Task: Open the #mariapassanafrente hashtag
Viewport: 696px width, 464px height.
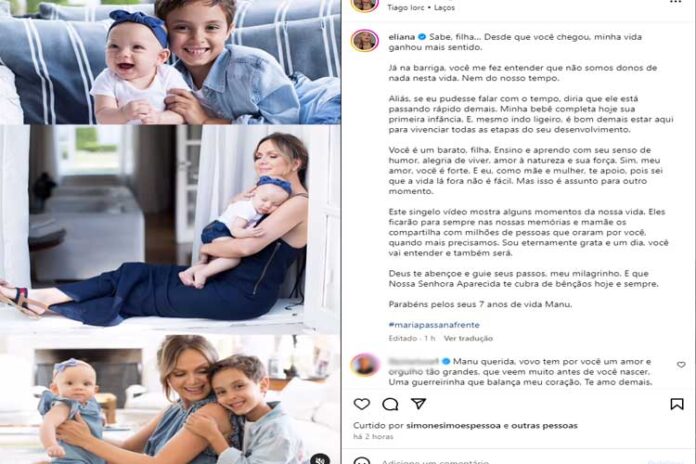Action: pos(434,325)
